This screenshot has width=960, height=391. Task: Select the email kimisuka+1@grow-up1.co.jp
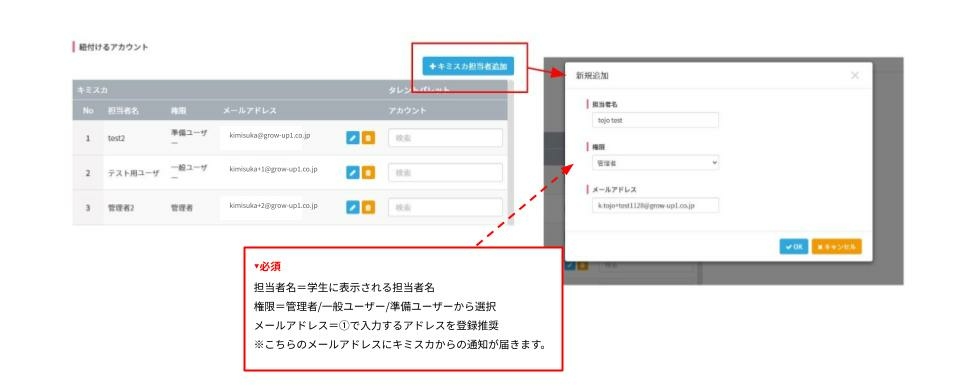point(273,169)
